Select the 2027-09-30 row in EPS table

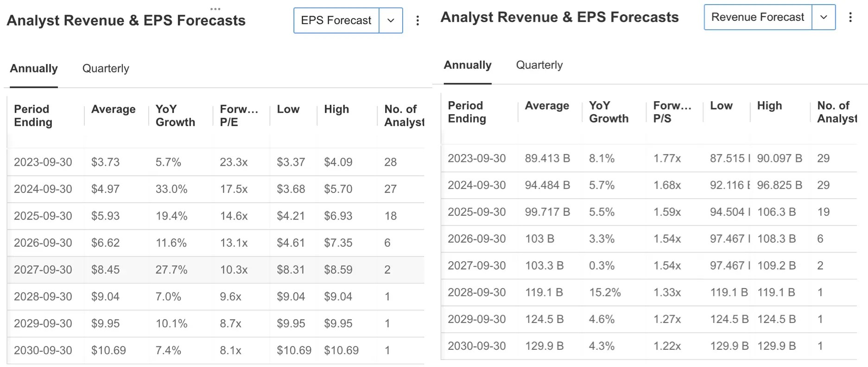[215, 270]
